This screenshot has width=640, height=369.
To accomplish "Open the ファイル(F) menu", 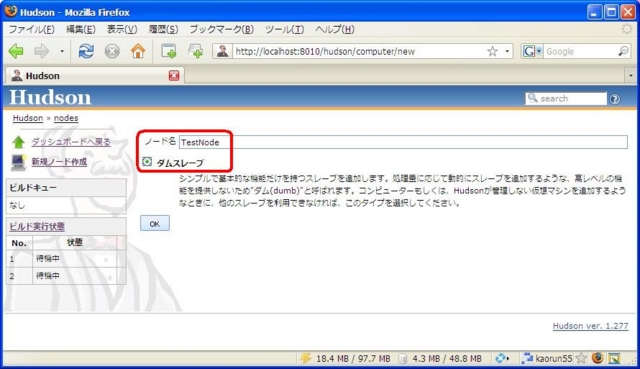I will [31, 29].
